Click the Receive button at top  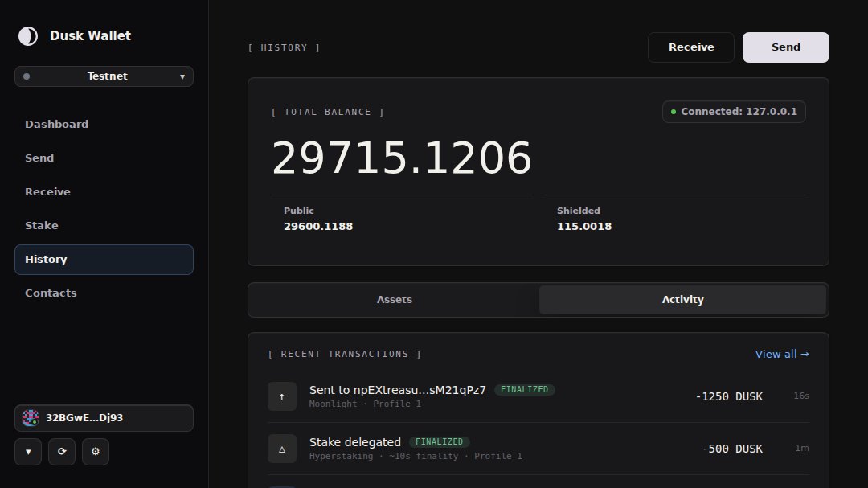[x=691, y=47]
